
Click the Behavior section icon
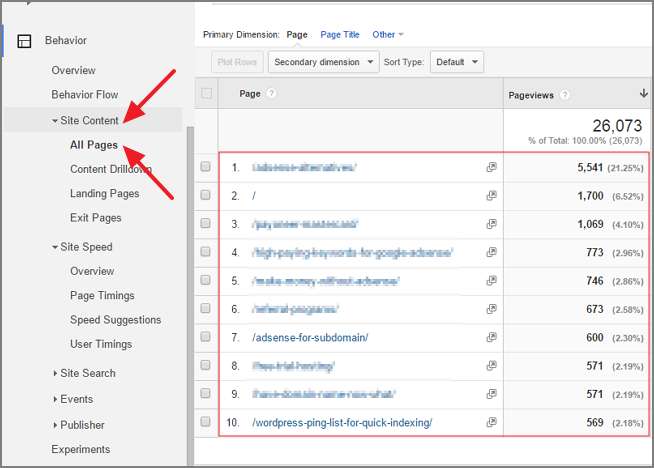click(24, 41)
